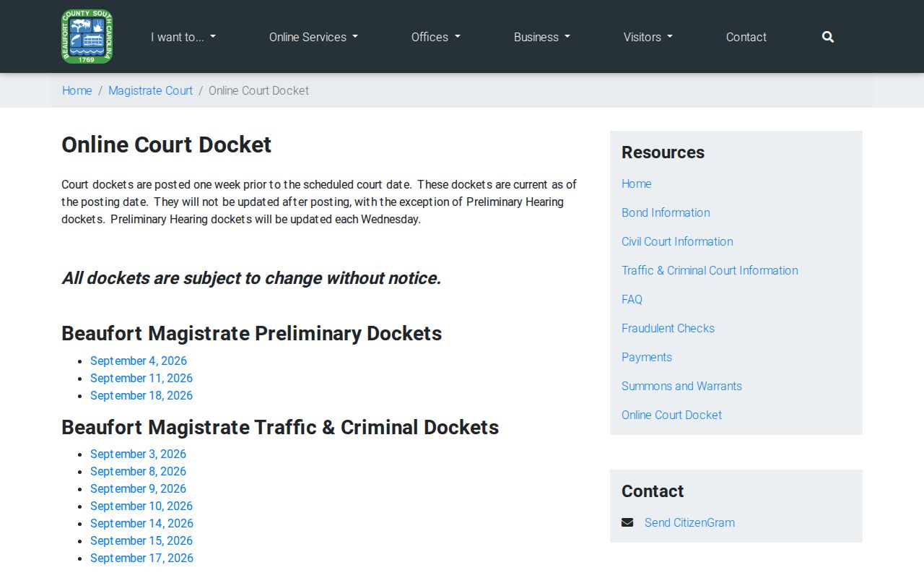Click Online Court Docket in Resources sidebar
Screen dimensions: 924x578
(x=671, y=415)
